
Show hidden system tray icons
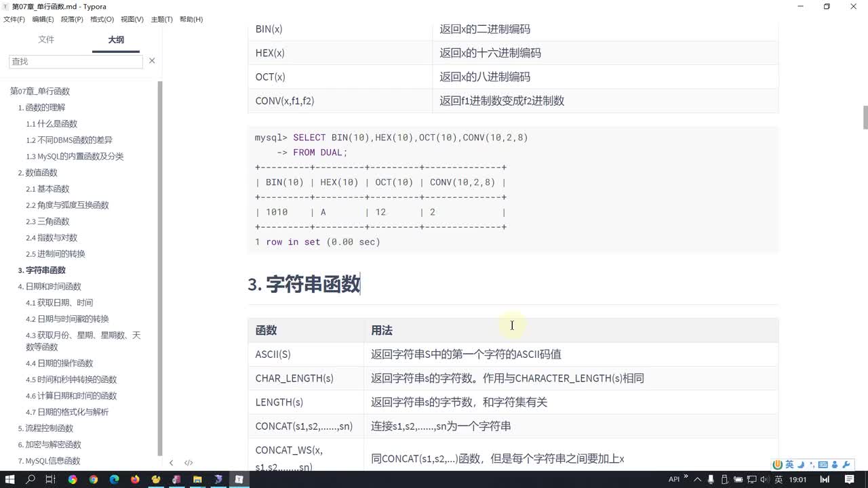(698, 479)
